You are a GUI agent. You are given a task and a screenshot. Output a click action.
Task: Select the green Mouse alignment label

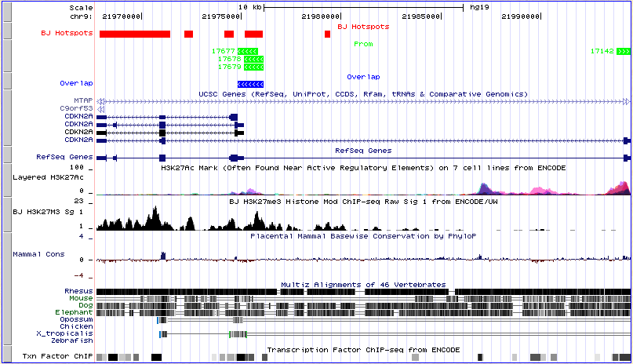pos(81,298)
